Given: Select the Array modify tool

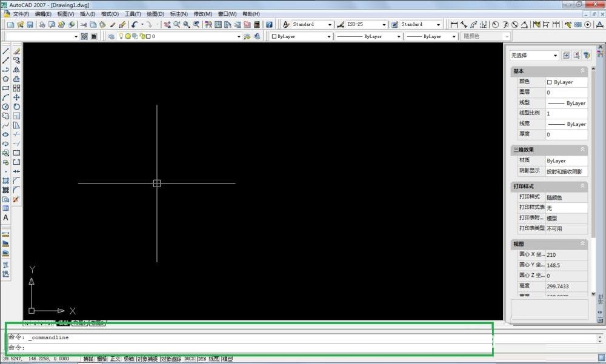Looking at the screenshot, I should [x=16, y=88].
